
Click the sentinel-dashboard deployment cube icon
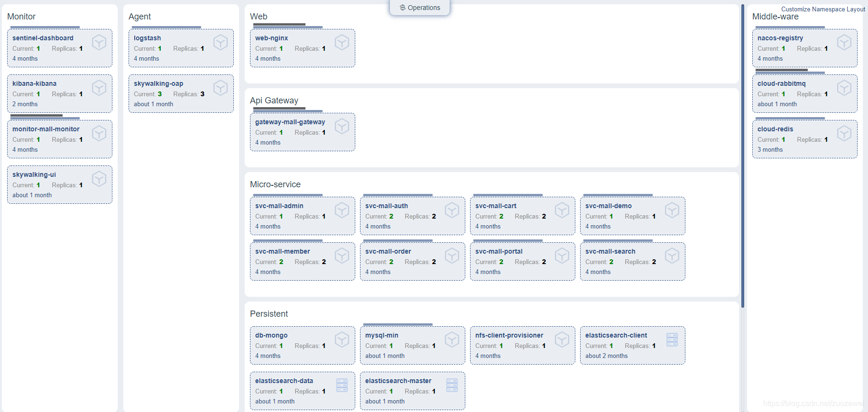pyautogui.click(x=99, y=43)
